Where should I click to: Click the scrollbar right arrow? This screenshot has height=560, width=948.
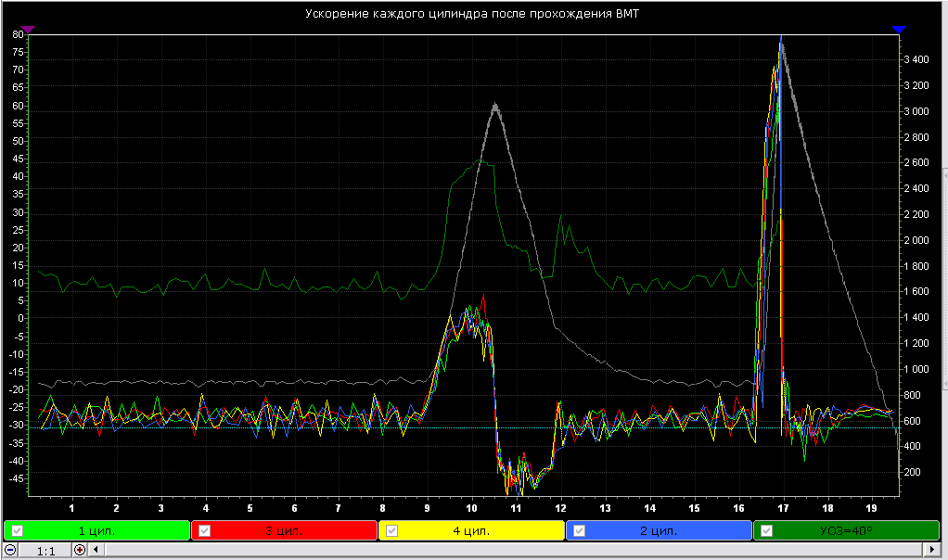[931, 550]
